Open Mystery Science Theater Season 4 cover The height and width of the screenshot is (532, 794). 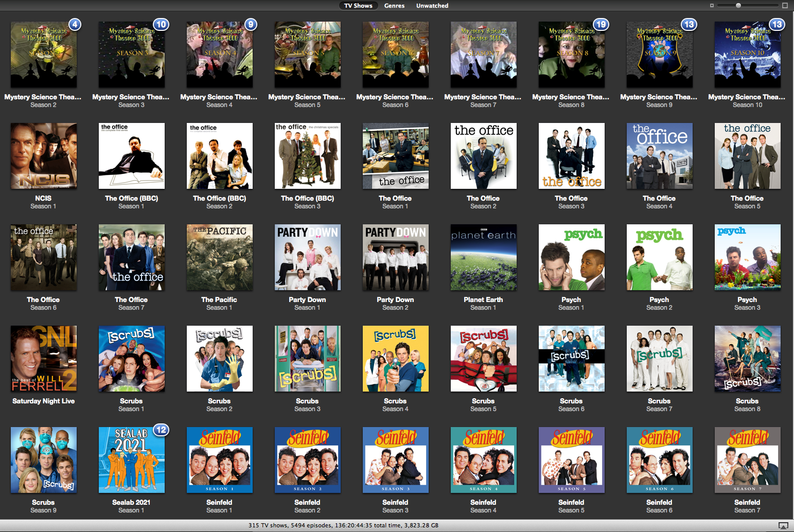tap(220, 55)
